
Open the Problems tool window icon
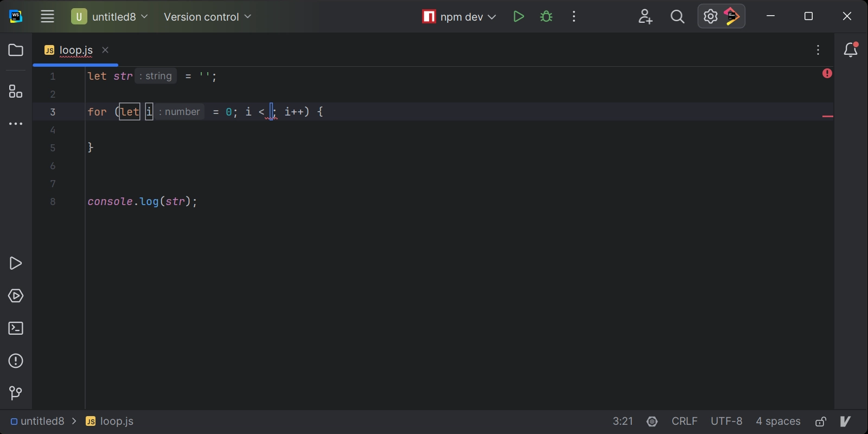pyautogui.click(x=16, y=361)
